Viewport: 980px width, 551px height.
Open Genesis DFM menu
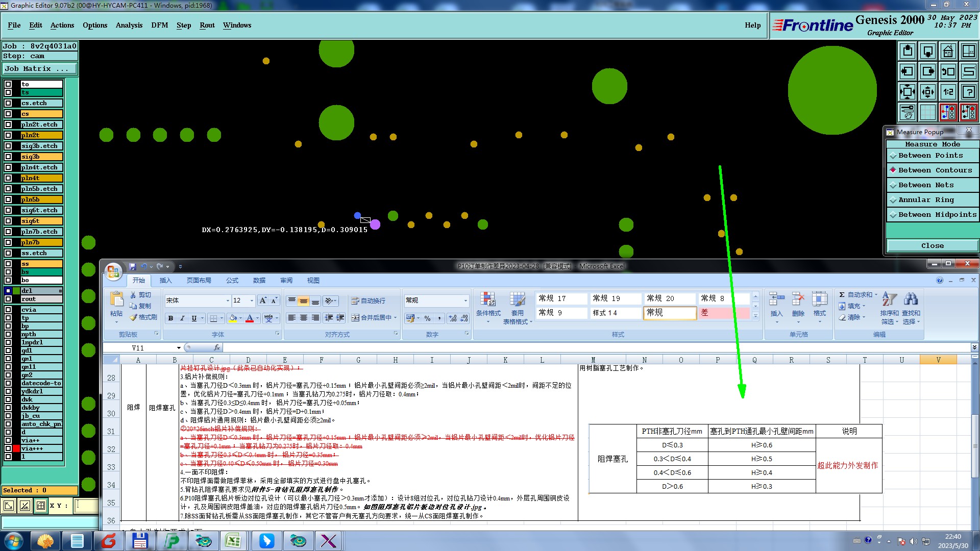click(x=159, y=25)
